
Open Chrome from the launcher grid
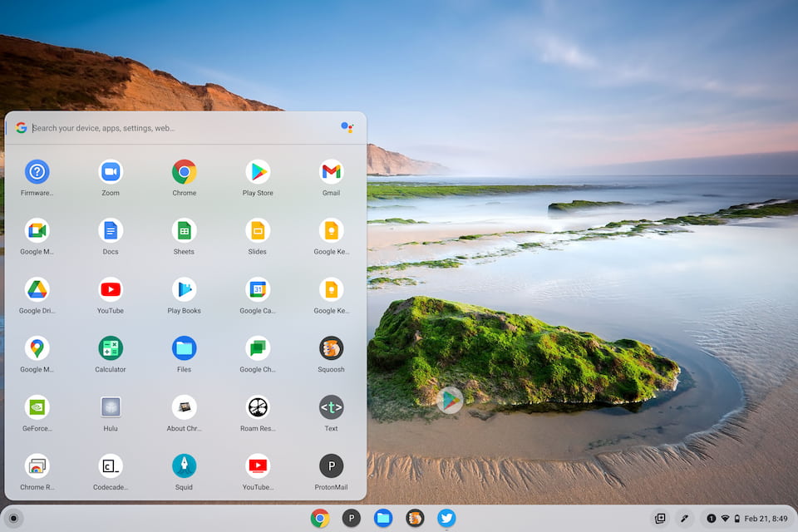(x=185, y=172)
